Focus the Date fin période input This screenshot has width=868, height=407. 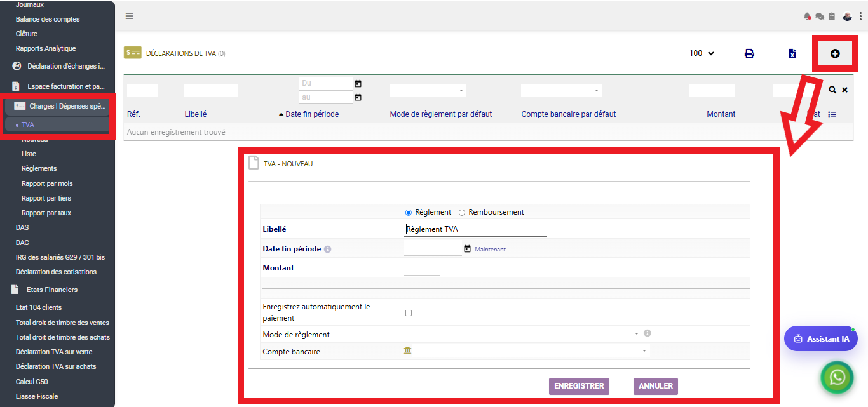click(433, 249)
